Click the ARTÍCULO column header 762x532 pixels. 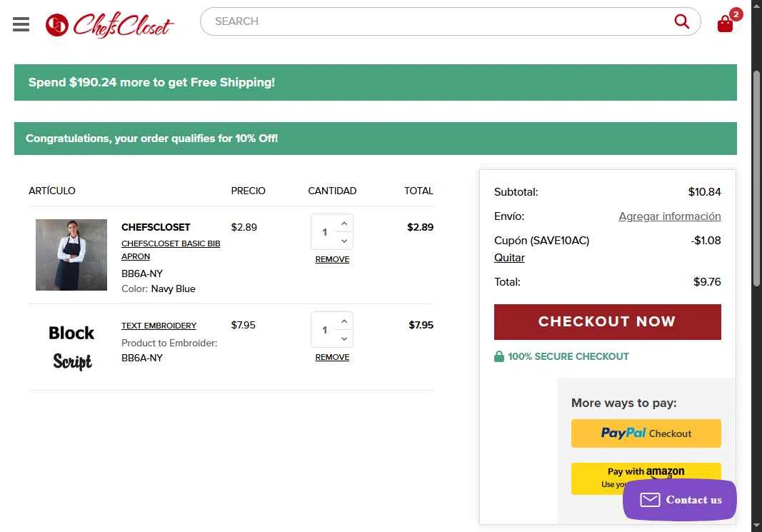[x=52, y=191]
